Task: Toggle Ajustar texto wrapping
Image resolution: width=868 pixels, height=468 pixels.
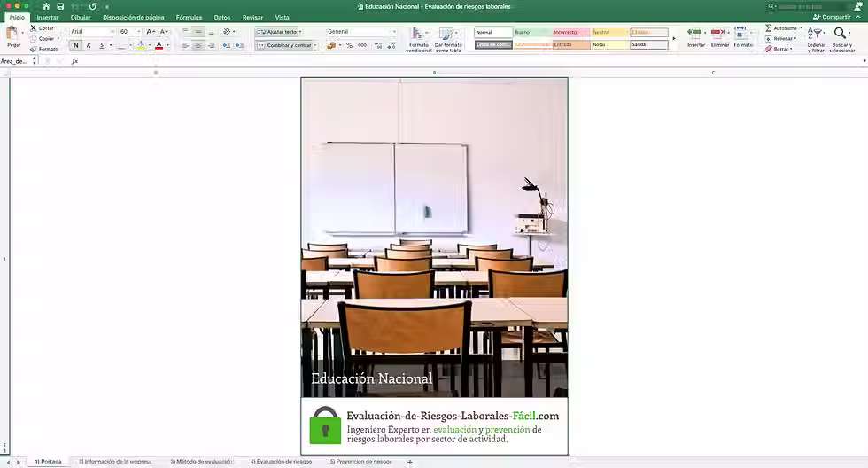Action: 278,32
